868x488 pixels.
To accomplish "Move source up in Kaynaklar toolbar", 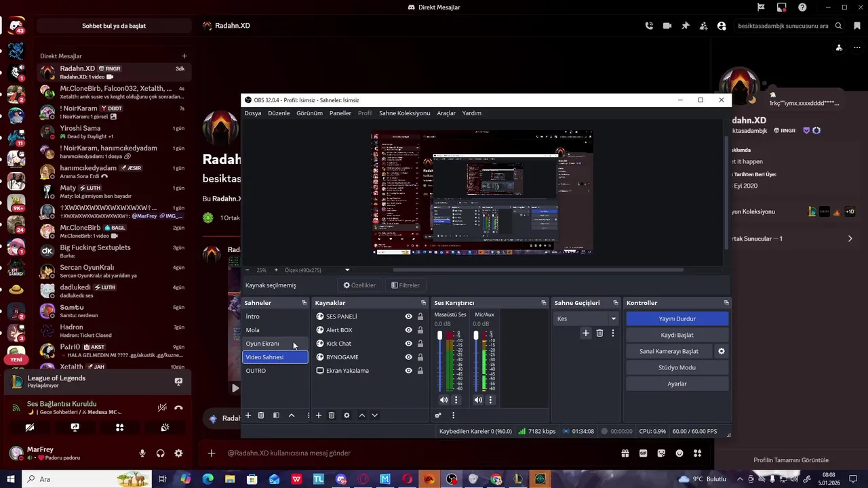I will [x=362, y=415].
